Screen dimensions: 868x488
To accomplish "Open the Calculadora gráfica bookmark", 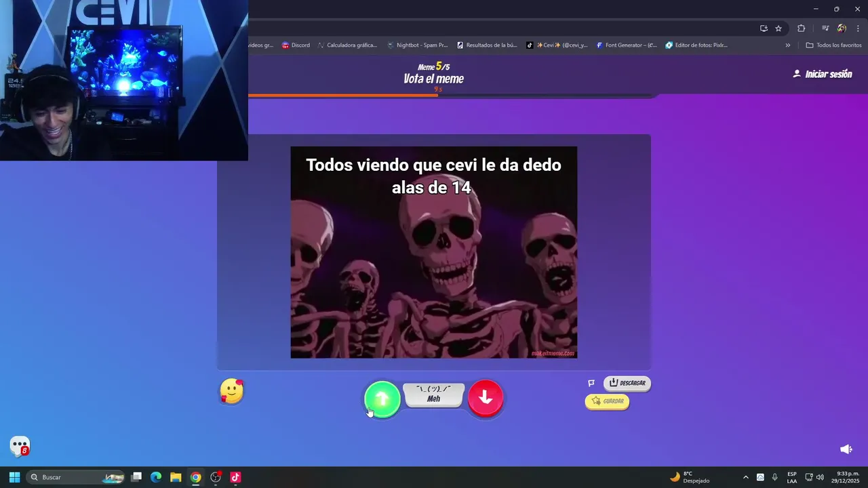I will click(347, 45).
